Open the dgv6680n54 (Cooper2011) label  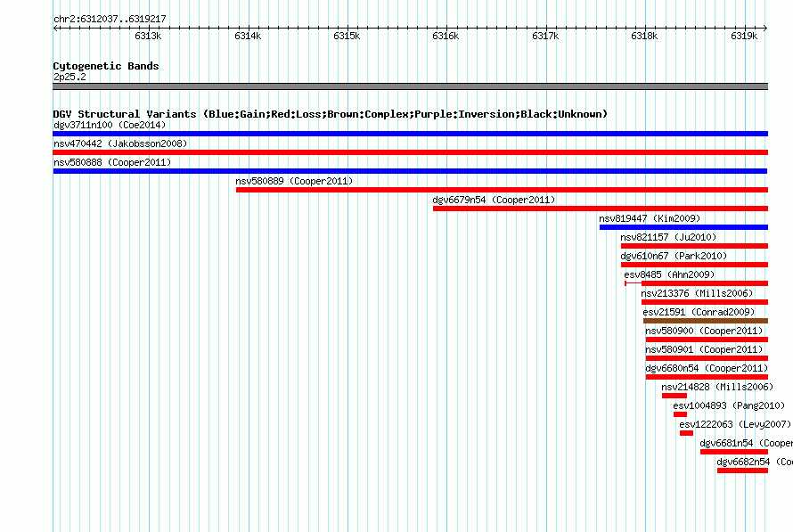pos(707,368)
